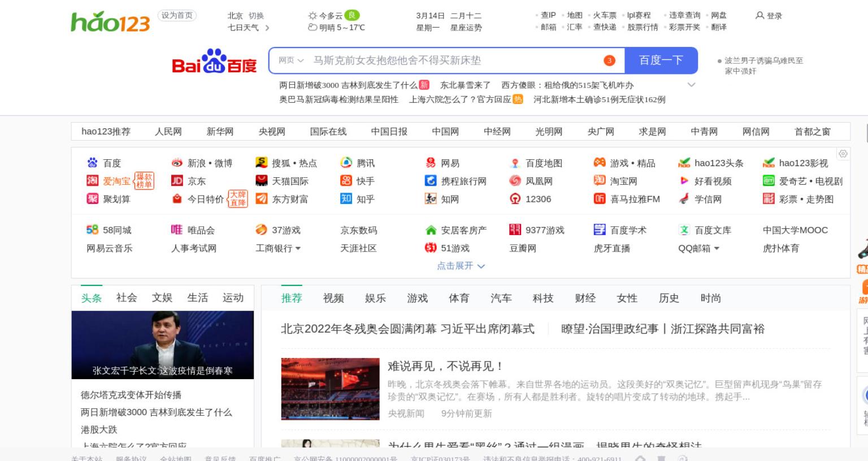Open the 难说再见 article thumbnail
Viewport: 868px width, 461px height.
point(331,389)
